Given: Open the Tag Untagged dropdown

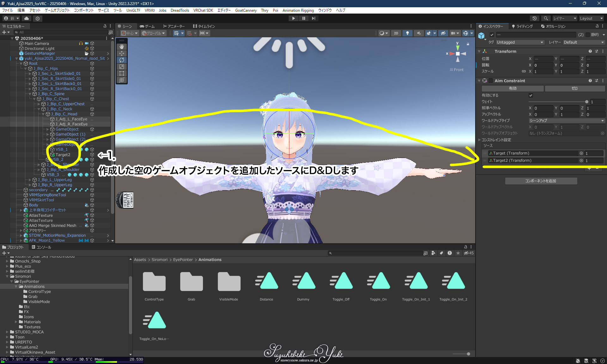Looking at the screenshot, I should coord(520,42).
